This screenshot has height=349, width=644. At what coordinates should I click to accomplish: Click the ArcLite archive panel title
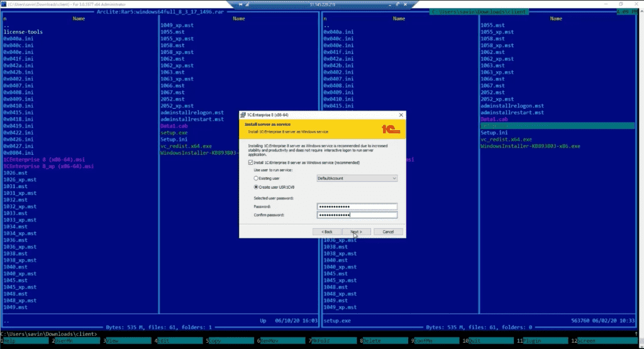point(160,12)
